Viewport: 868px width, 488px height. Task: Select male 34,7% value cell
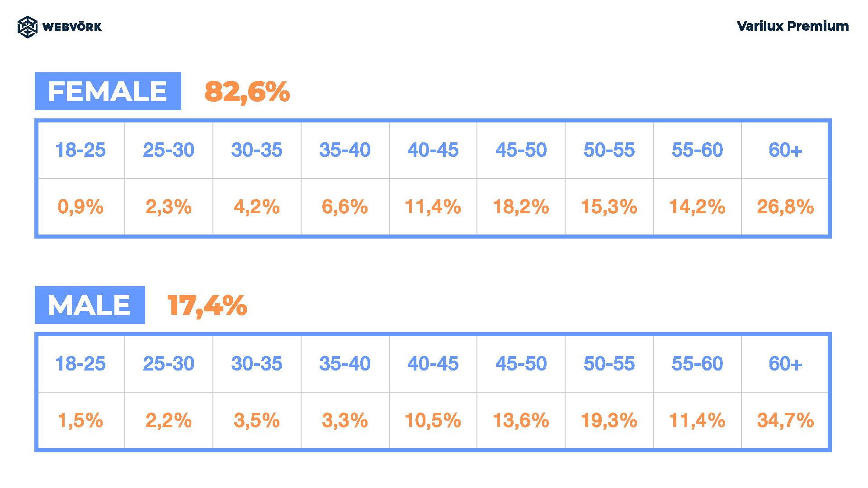[x=785, y=421]
